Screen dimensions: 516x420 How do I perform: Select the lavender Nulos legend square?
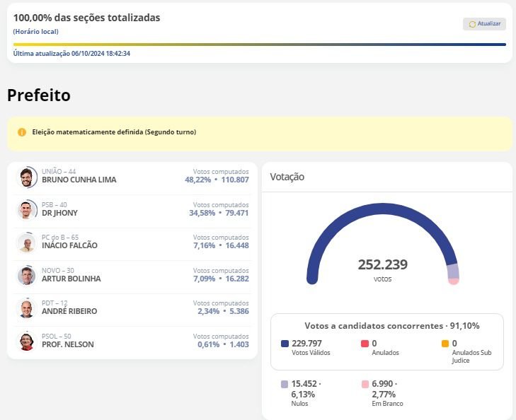(x=285, y=384)
